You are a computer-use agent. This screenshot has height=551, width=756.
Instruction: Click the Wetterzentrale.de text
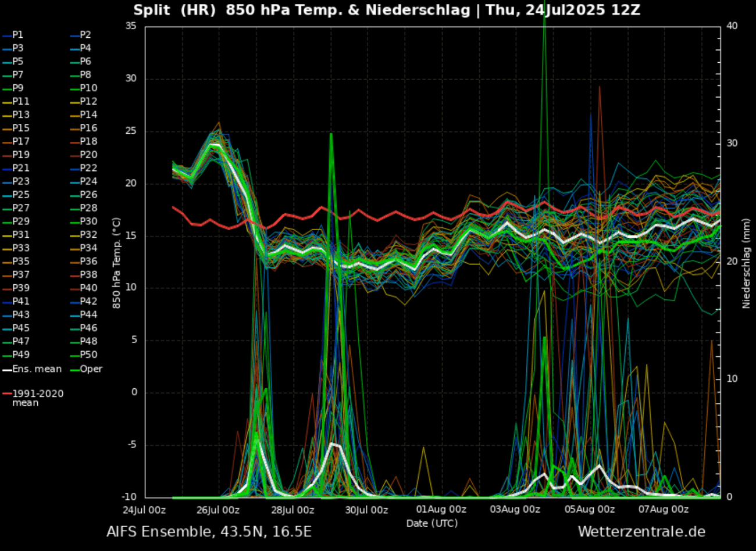pos(641,532)
